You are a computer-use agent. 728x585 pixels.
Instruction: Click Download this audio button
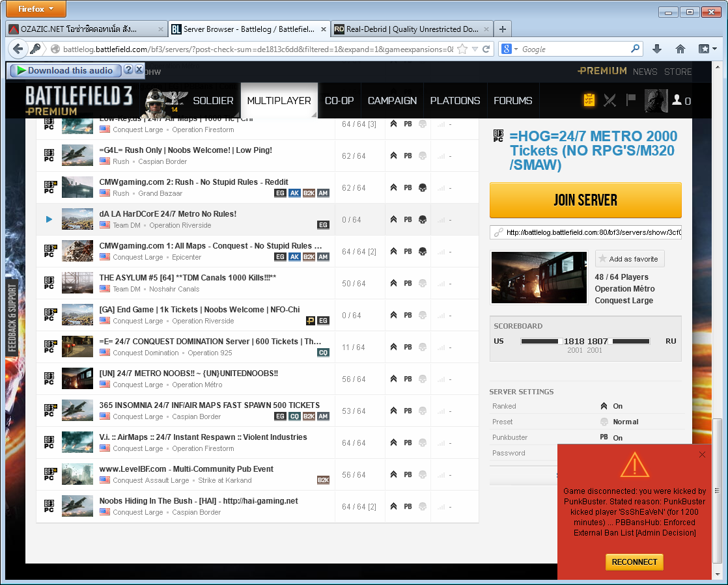coord(65,70)
